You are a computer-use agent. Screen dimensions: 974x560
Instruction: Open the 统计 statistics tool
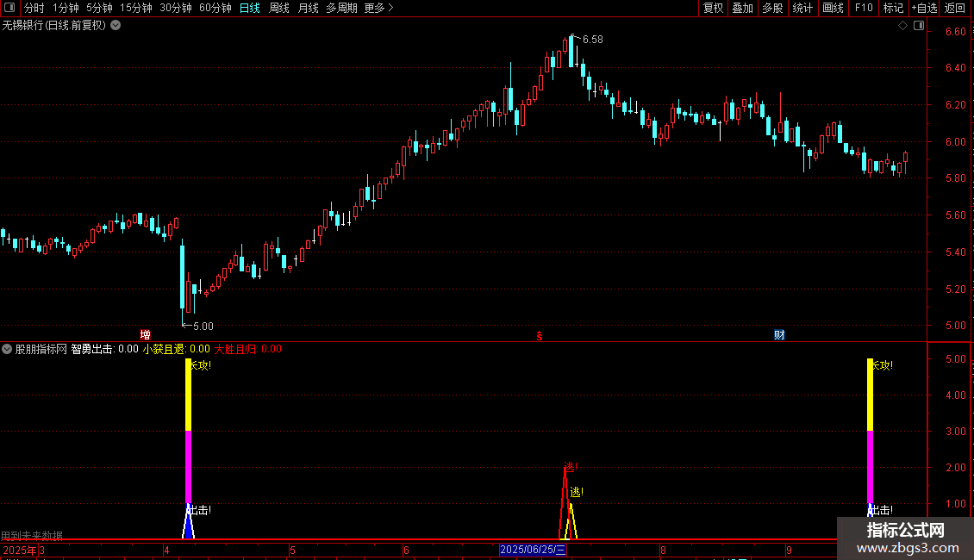coord(802,8)
